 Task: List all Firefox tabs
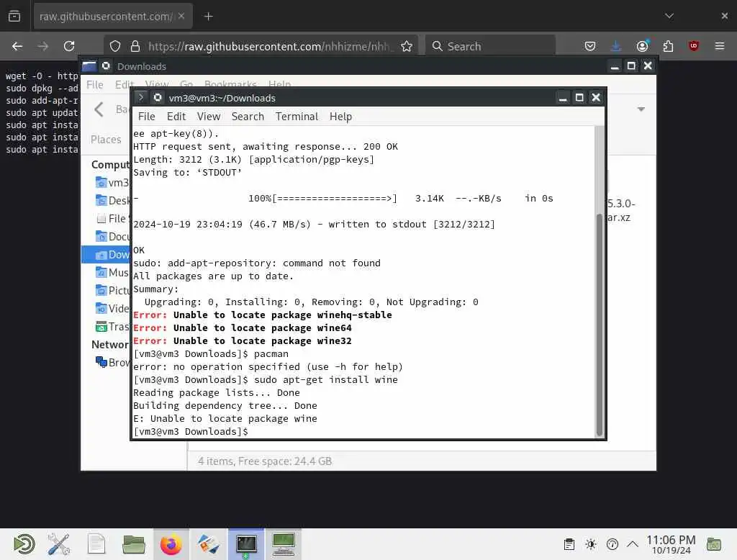(x=669, y=16)
